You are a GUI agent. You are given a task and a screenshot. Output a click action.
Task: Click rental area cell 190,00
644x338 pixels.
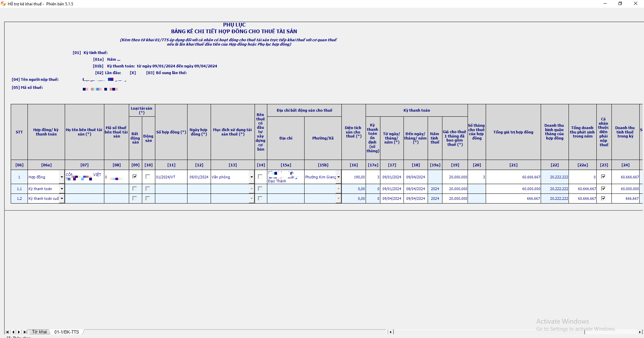click(354, 177)
